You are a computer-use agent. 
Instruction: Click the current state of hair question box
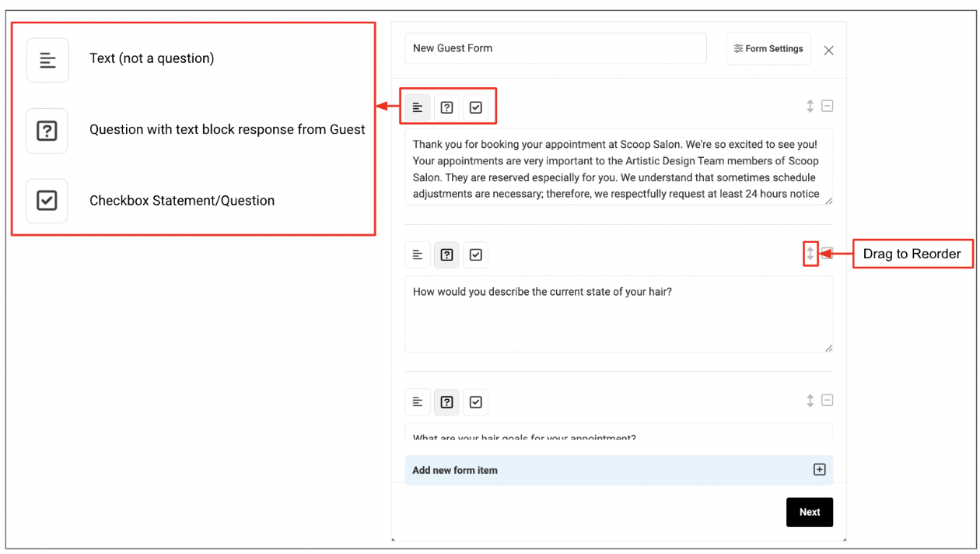coord(618,314)
